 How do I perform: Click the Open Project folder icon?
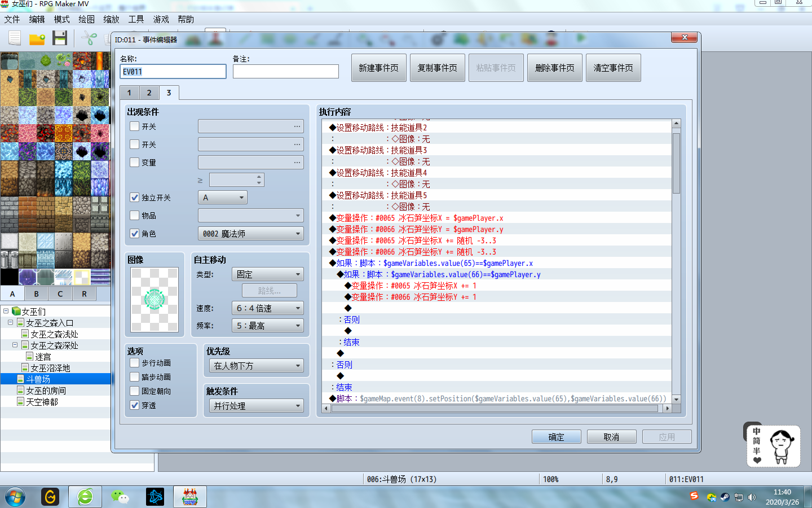(x=37, y=38)
